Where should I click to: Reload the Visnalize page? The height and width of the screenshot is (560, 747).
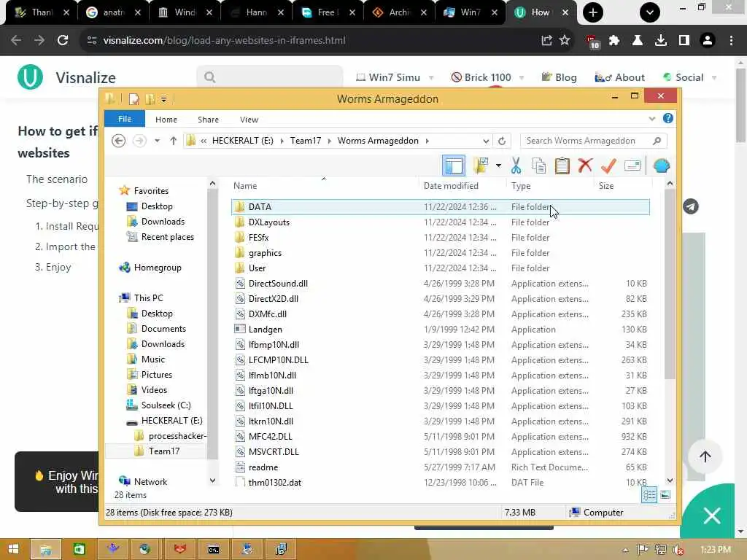point(63,40)
